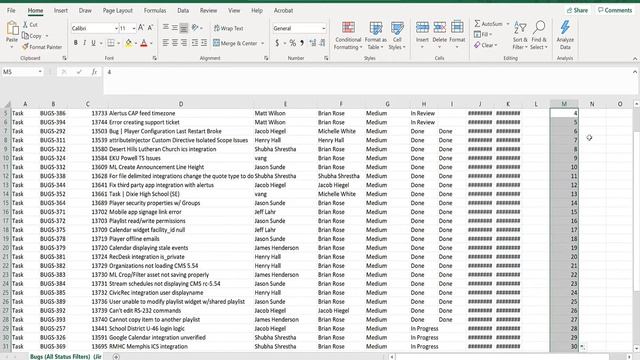
Task: Click the Cut scissors icon
Action: click(25, 25)
